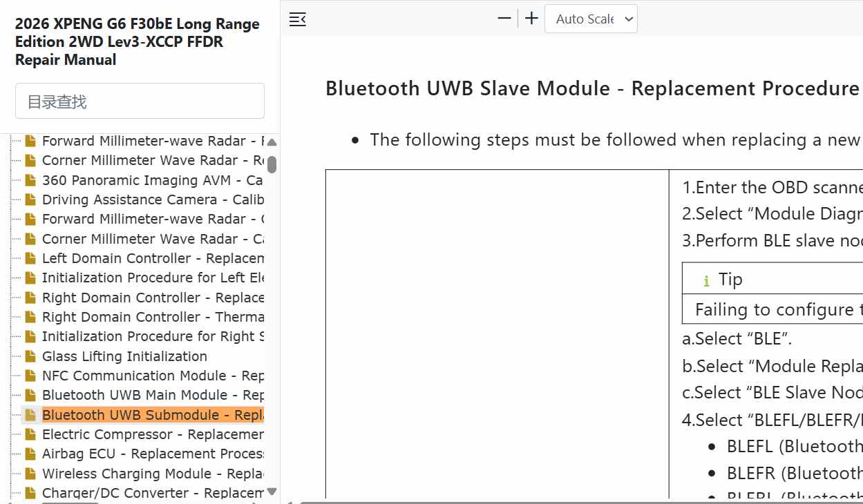Click the page icon beside NFC Communication Module
The image size is (863, 504).
click(30, 376)
